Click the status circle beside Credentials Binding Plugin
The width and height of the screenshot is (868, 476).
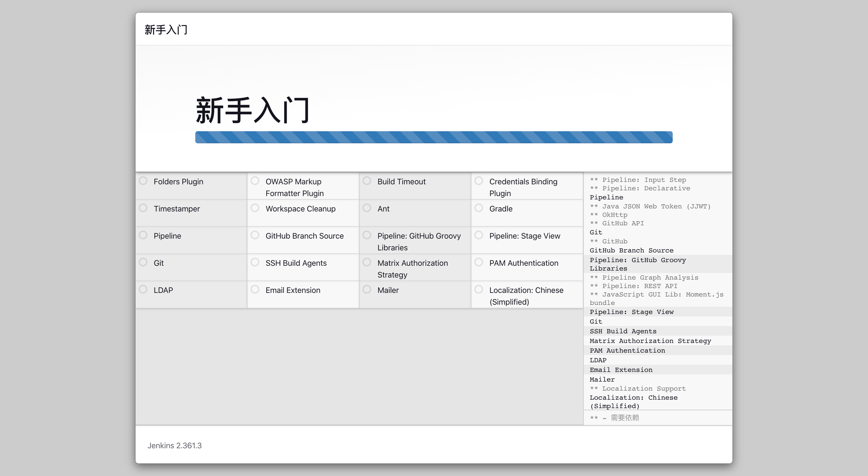(x=479, y=181)
